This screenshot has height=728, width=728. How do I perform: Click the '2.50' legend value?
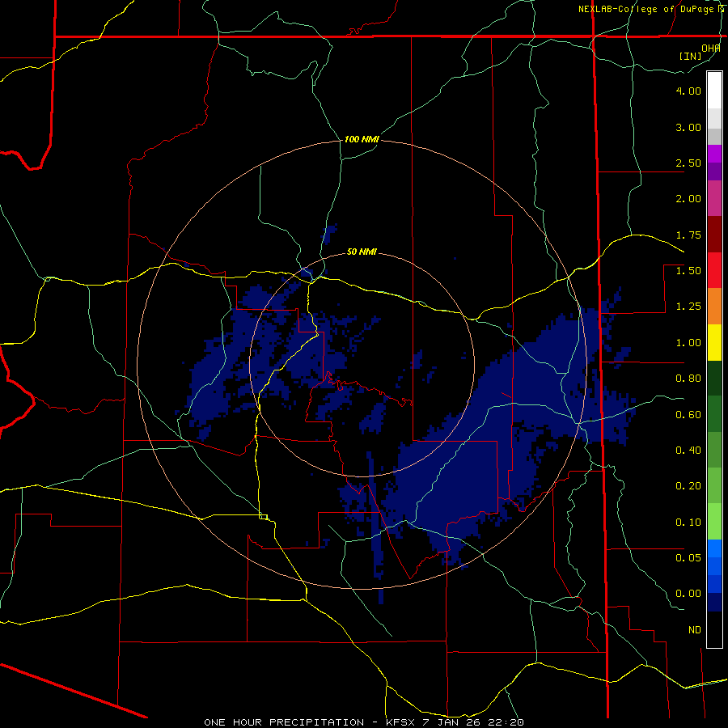688,163
